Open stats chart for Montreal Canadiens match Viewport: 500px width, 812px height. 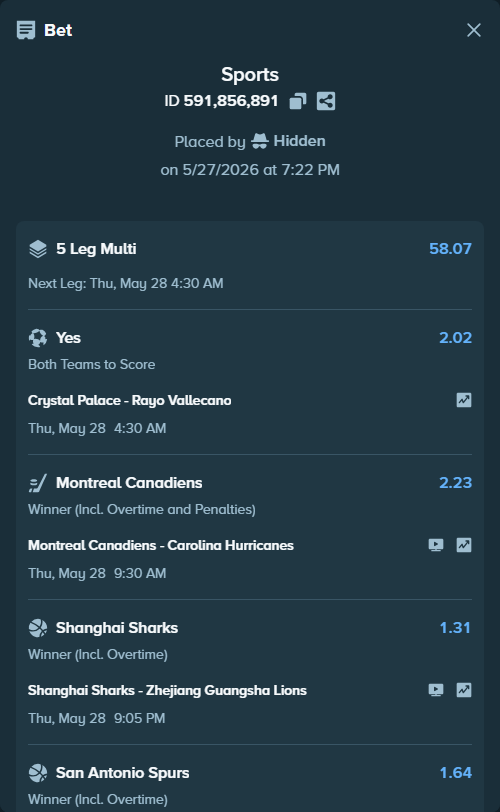click(x=464, y=545)
